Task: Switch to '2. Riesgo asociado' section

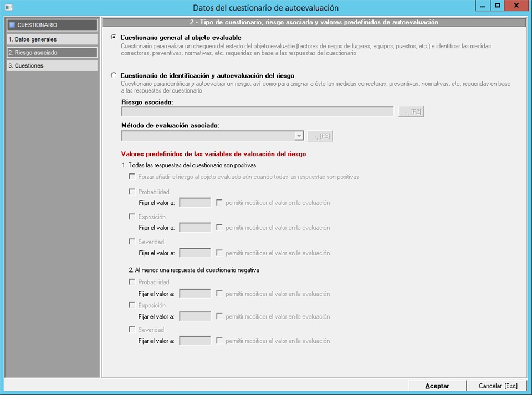Action: click(x=52, y=53)
